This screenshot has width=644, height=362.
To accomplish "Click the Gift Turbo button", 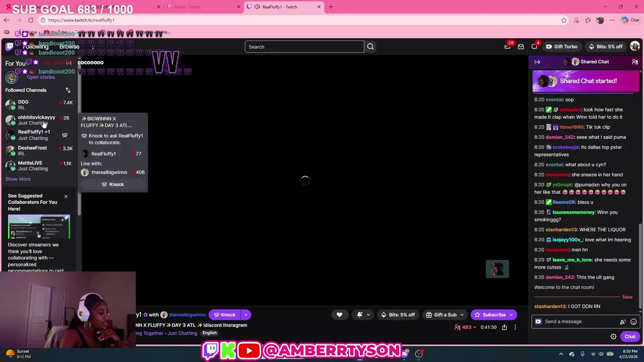I will coord(561,47).
